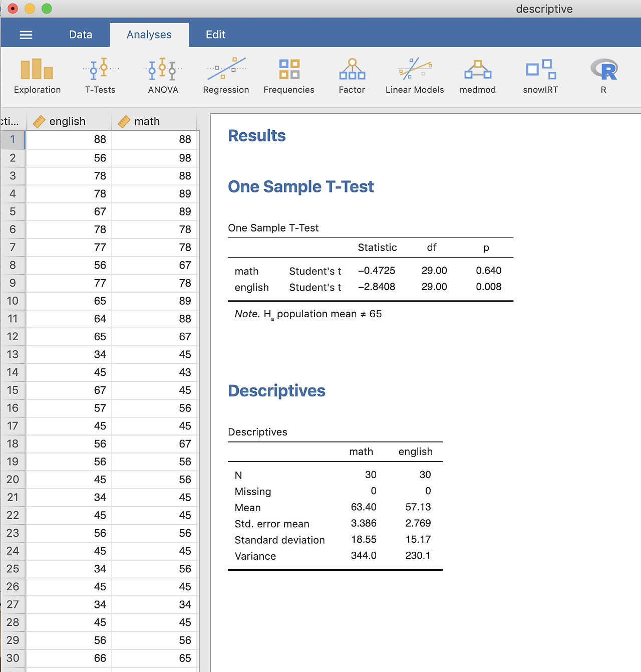Click math cell 98 in row 2
Screen dimensions: 641x672
click(154, 158)
